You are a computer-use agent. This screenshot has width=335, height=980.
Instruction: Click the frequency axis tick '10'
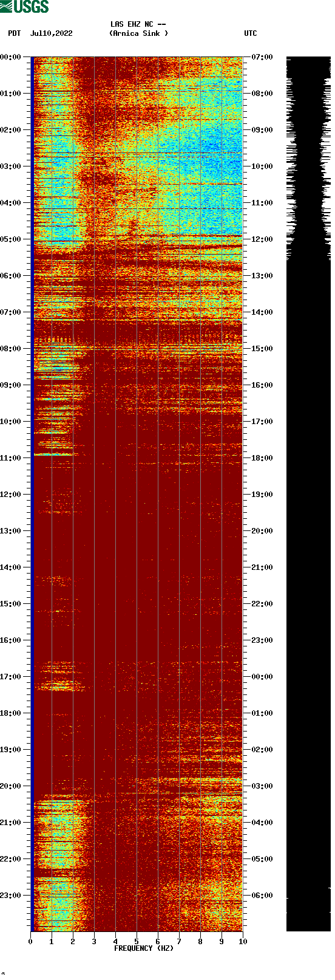pyautogui.click(x=243, y=942)
